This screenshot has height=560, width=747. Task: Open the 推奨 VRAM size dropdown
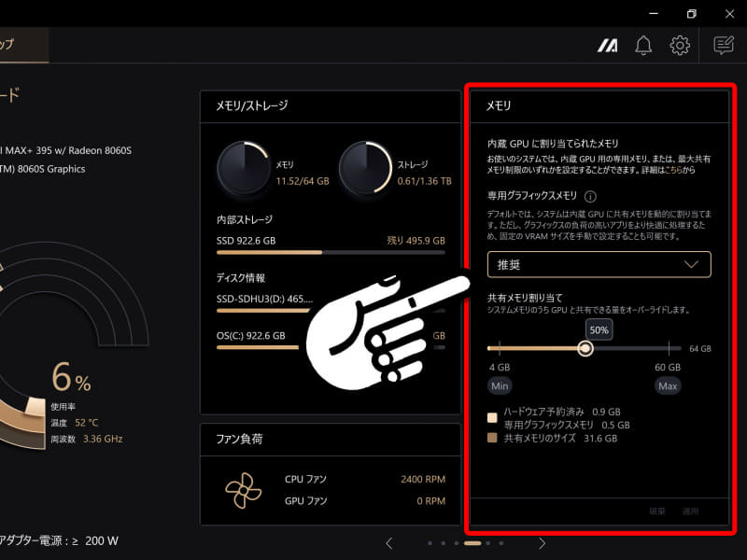click(599, 264)
